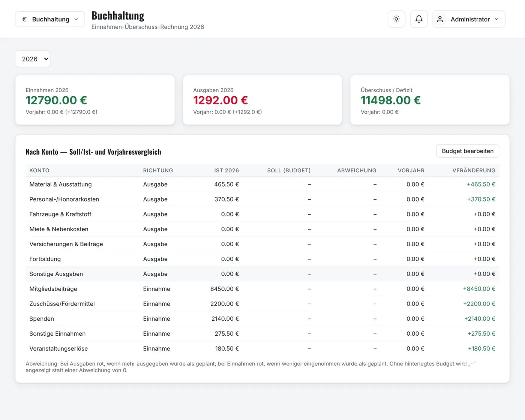Click the IST 2026 column header
525x420 pixels.
pyautogui.click(x=226, y=170)
